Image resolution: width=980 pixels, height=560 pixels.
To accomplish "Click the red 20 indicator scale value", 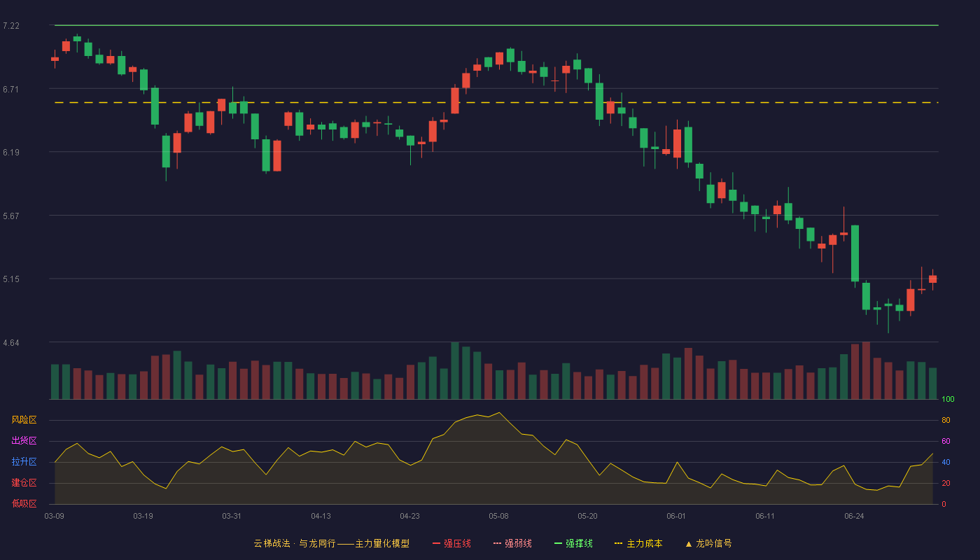I will point(946,483).
